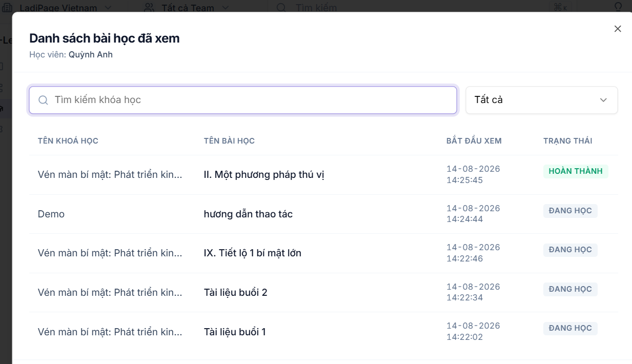Open the LadiPage Vietnam workspace dropdown

[58, 8]
